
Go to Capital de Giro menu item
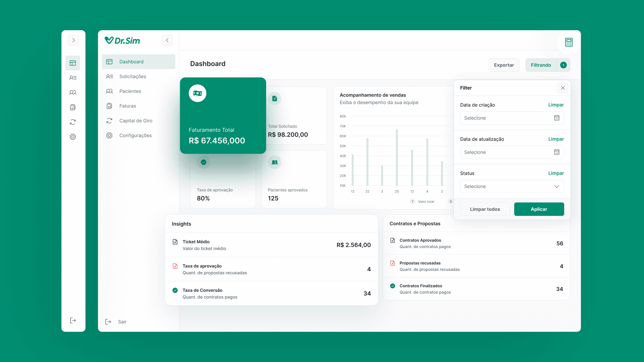(x=136, y=121)
